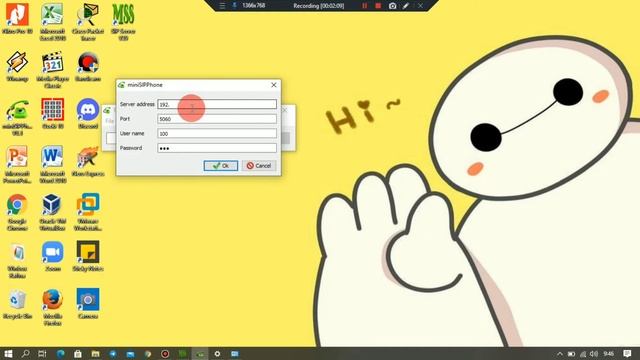The width and height of the screenshot is (640, 360).
Task: Open Settings gear on the taskbar
Action: pos(217,353)
